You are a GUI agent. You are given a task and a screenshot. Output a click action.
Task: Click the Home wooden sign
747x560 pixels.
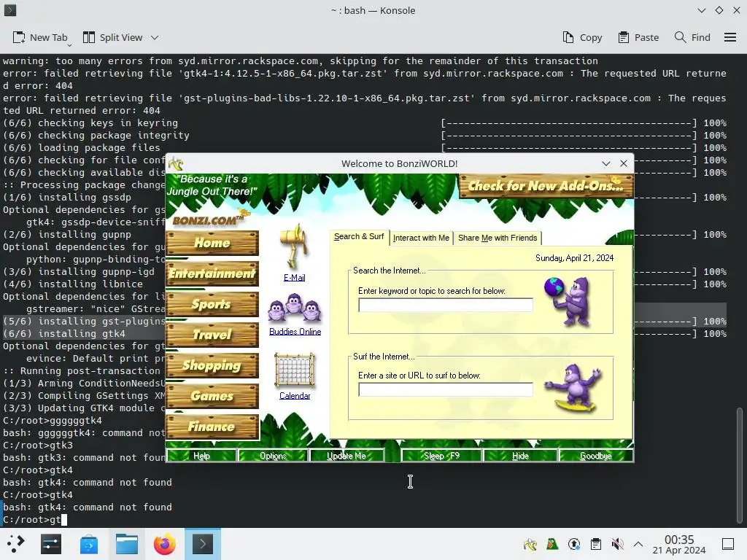coord(212,243)
